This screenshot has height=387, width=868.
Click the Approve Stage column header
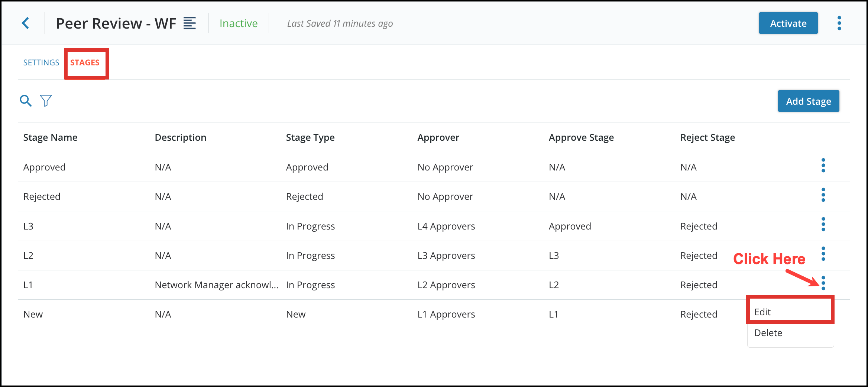(581, 137)
